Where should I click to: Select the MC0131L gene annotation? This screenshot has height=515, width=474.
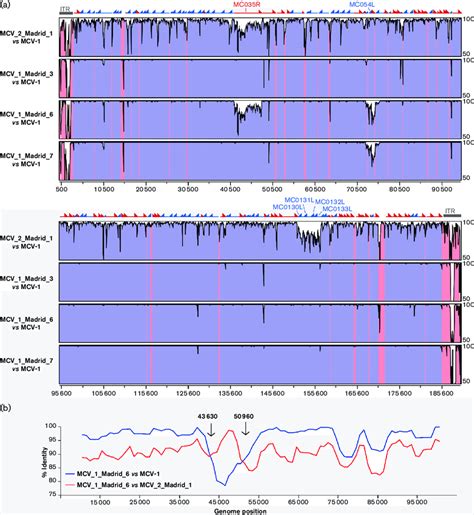299,200
